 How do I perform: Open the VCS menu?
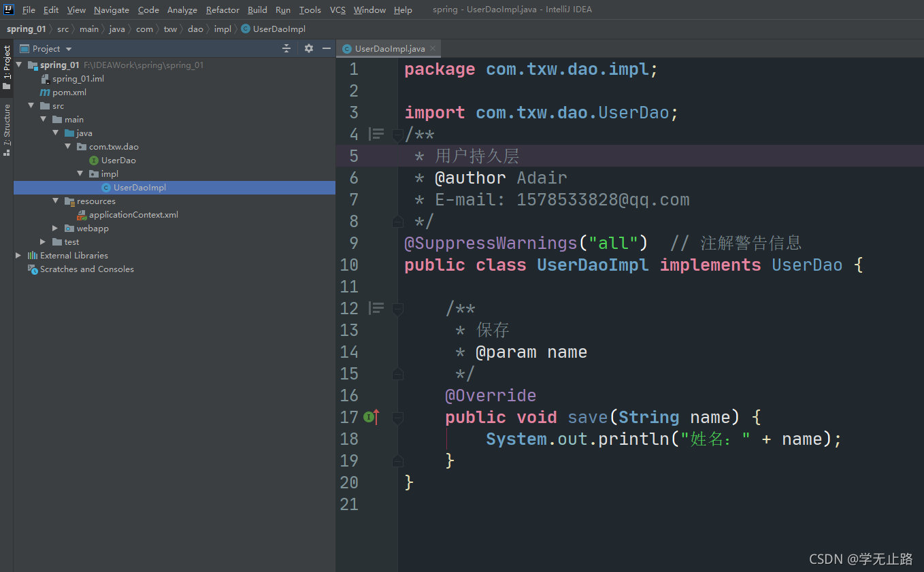pyautogui.click(x=337, y=10)
